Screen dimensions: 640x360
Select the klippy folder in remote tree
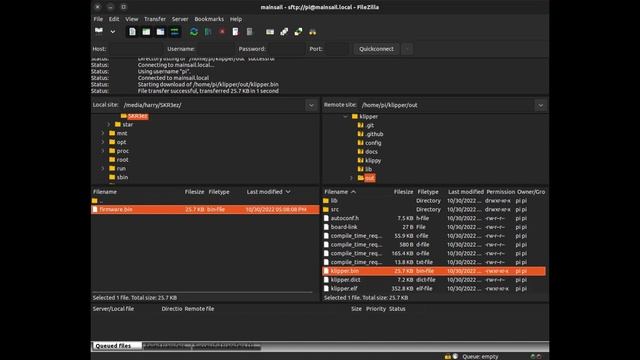373,160
